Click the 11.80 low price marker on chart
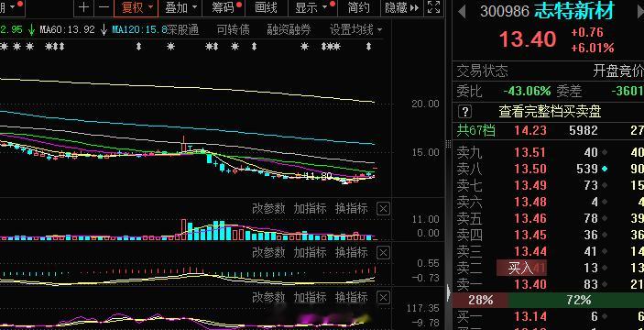The width and height of the screenshot is (644, 330). pyautogui.click(x=319, y=177)
